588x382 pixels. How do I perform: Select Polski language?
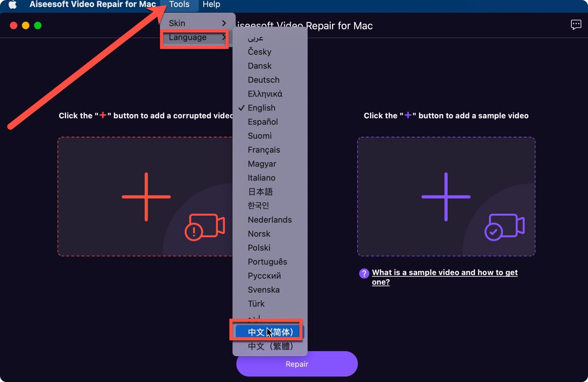click(x=270, y=248)
